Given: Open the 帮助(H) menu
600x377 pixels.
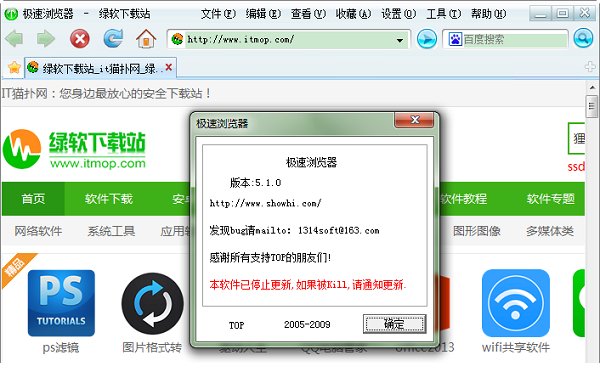Looking at the screenshot, I should pos(489,14).
